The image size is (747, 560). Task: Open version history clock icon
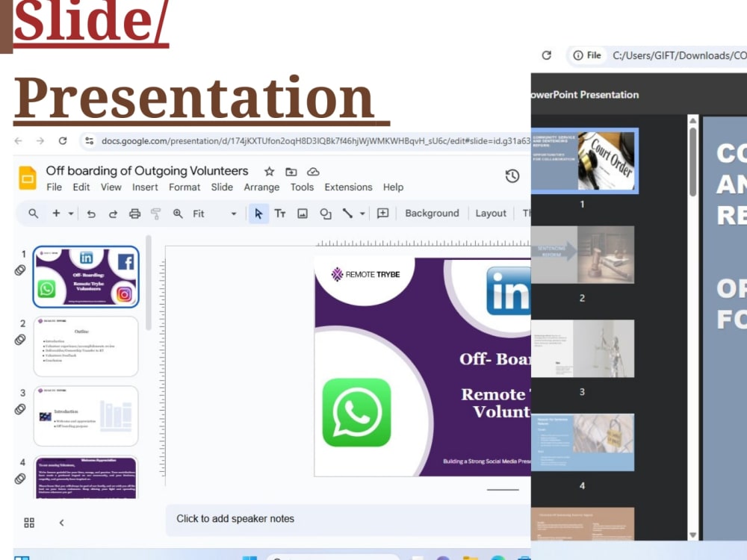(512, 176)
